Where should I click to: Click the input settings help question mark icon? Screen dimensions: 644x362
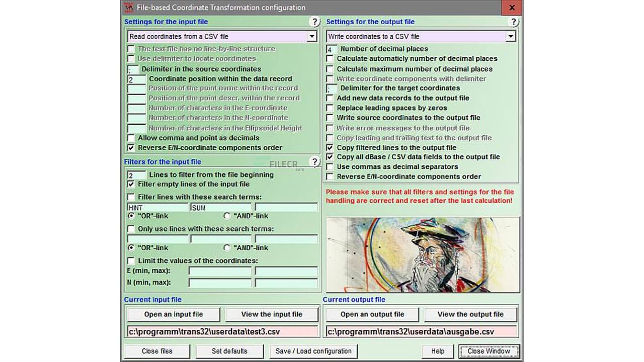pyautogui.click(x=315, y=22)
